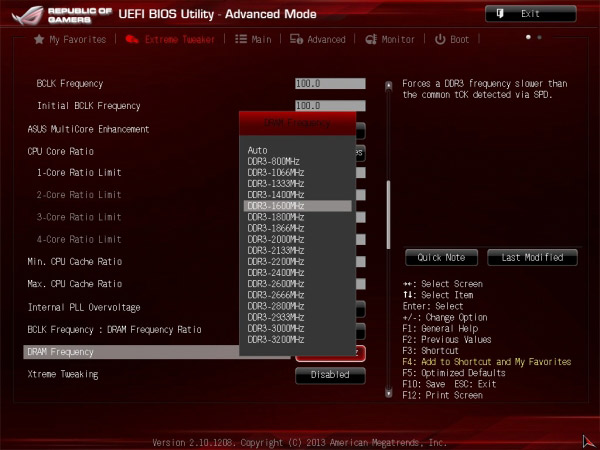The image size is (600, 450).
Task: Pick DDR3-1800MHz option
Action: (297, 217)
